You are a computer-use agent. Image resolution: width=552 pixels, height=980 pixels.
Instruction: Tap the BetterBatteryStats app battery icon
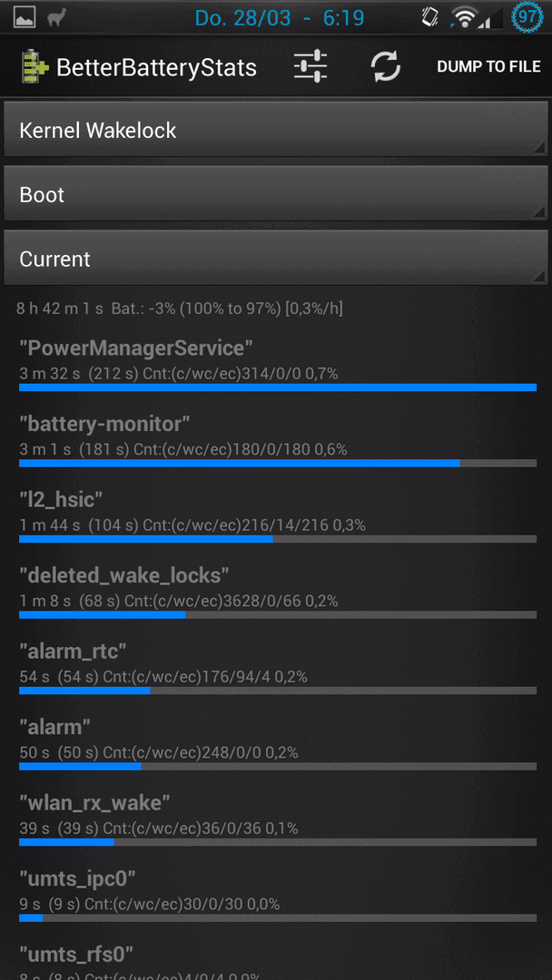click(x=34, y=67)
